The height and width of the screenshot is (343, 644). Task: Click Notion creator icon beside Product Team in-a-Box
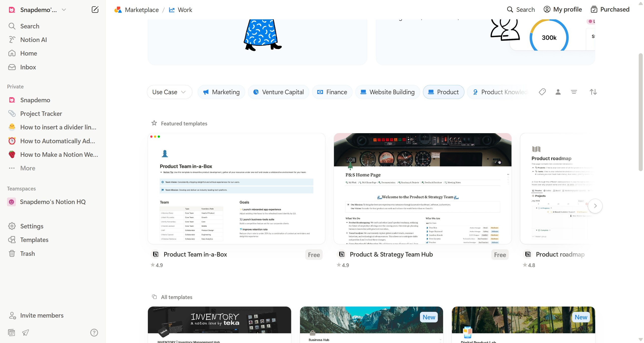pyautogui.click(x=156, y=254)
